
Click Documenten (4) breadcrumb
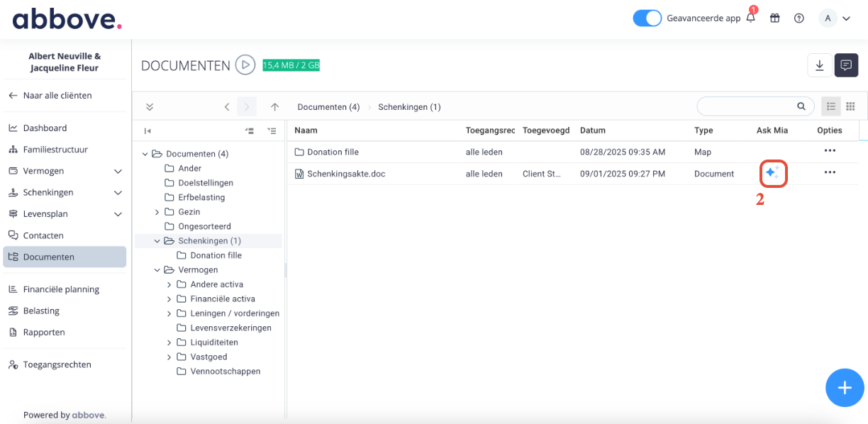[328, 107]
